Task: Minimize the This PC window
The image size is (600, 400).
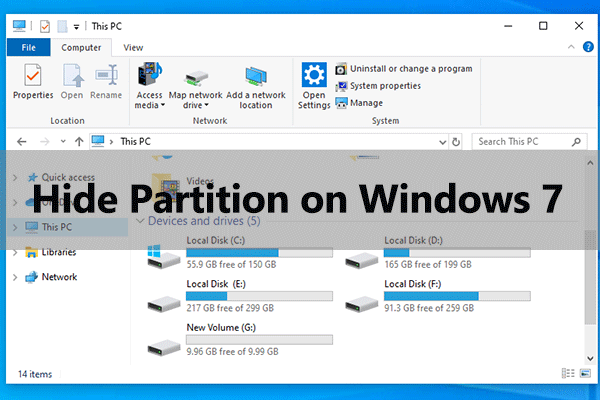Action: point(508,26)
